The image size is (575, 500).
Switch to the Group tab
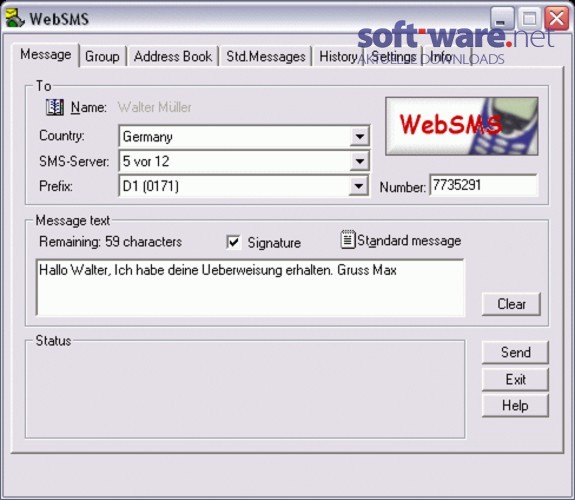[102, 56]
